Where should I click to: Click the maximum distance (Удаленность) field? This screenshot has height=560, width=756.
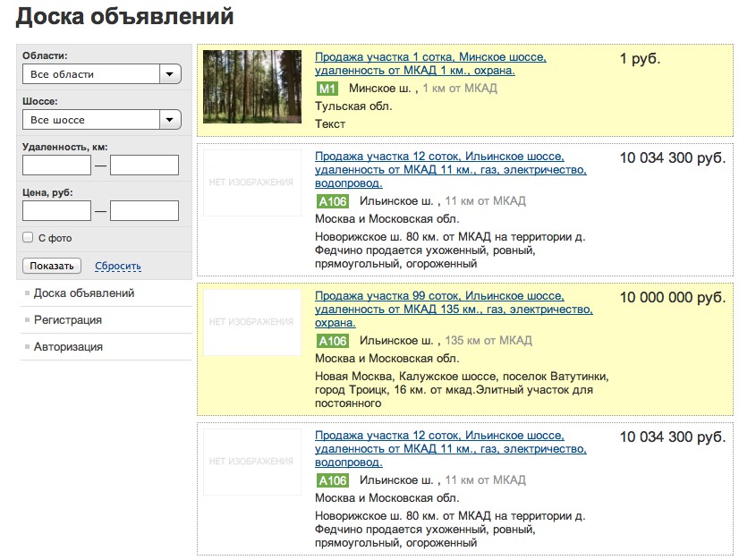(144, 165)
